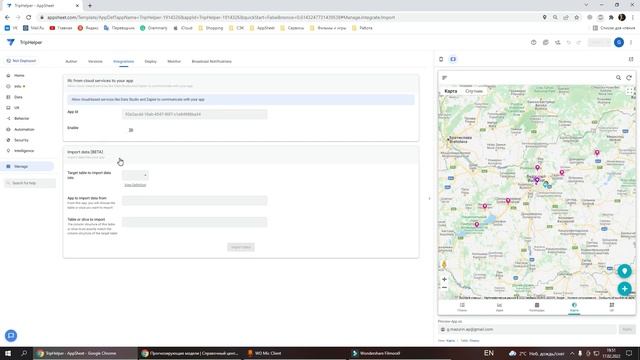The width and height of the screenshot is (640, 360).
Task: Open the Data section in the sidebar
Action: pyautogui.click(x=18, y=97)
